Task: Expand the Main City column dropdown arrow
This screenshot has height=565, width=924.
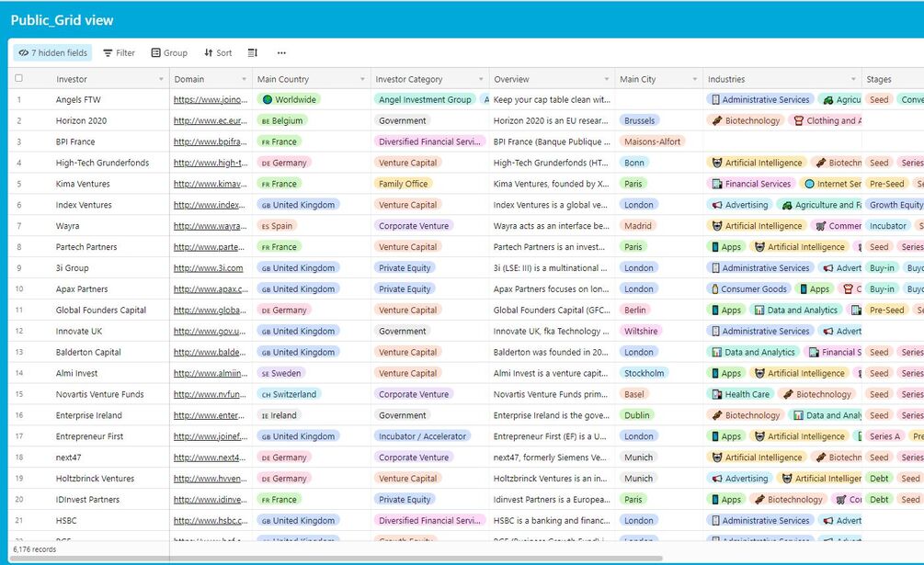Action: point(695,79)
